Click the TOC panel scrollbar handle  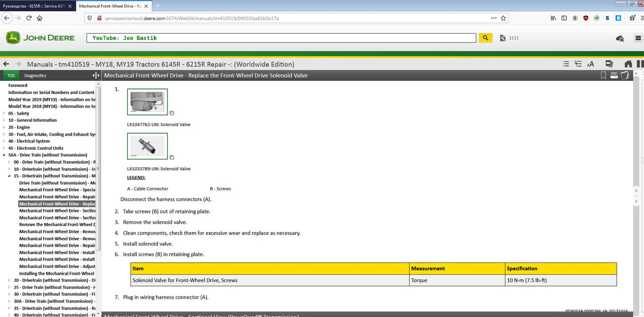pos(98,169)
